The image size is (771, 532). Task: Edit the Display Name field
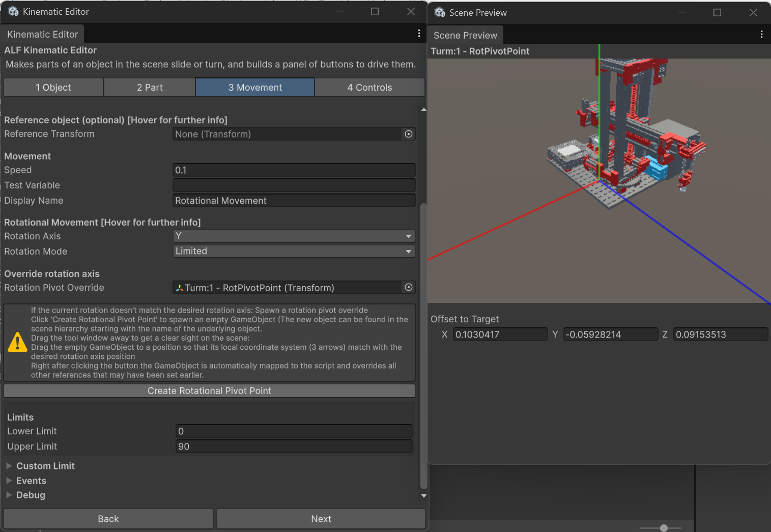294,201
